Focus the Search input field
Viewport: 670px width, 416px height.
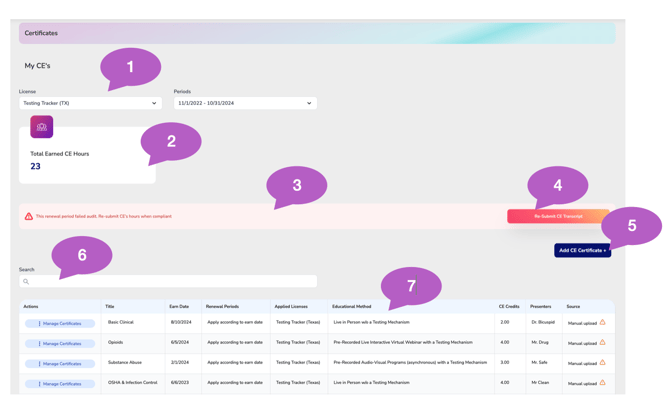pos(170,282)
